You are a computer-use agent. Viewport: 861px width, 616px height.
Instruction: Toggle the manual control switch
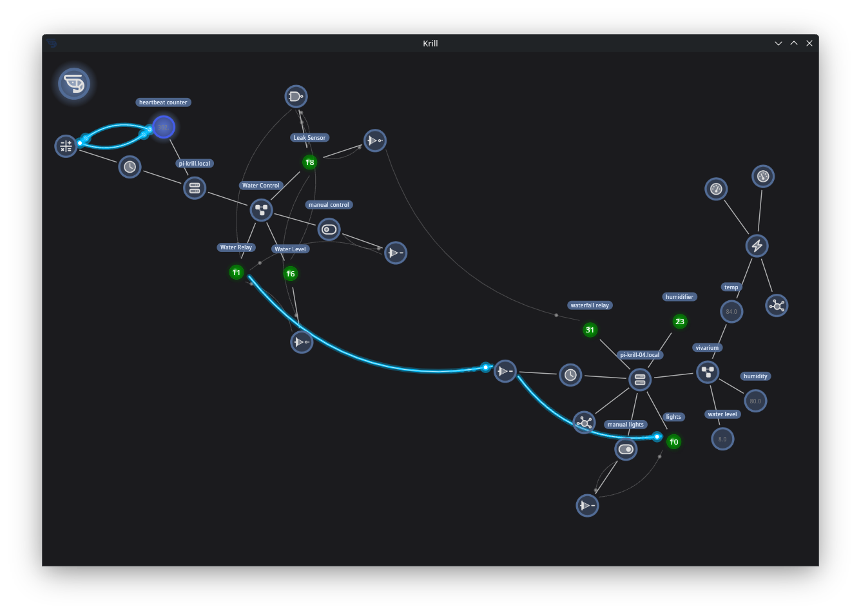[x=329, y=229]
